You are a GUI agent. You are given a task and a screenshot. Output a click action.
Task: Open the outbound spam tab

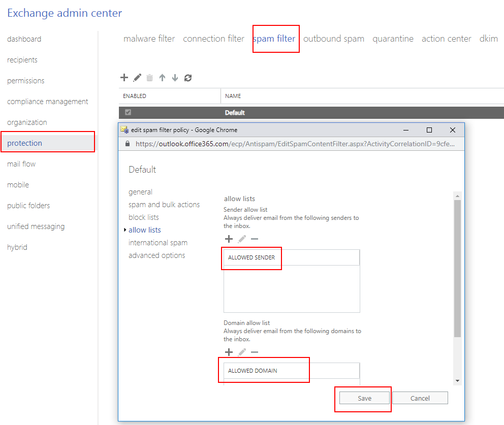[334, 39]
